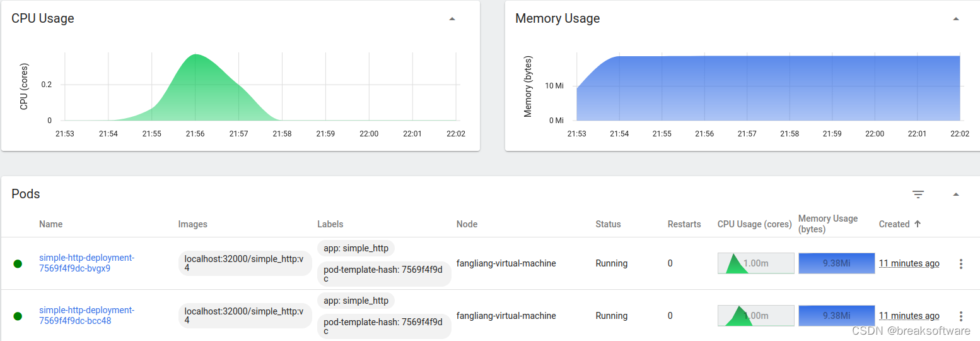Click pod-template-hash label of pod bvgx9
The width and height of the screenshot is (980, 341).
point(384,274)
